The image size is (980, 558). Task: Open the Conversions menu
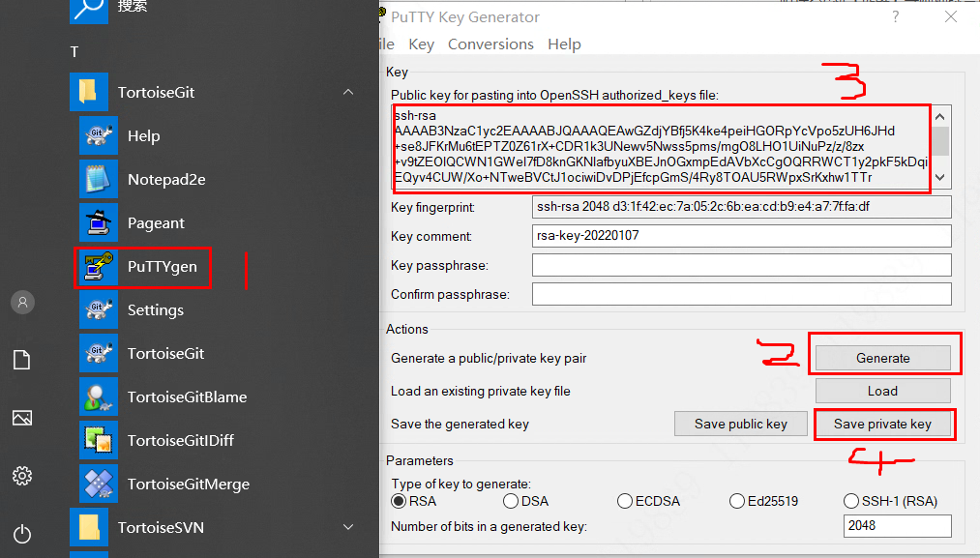point(490,44)
